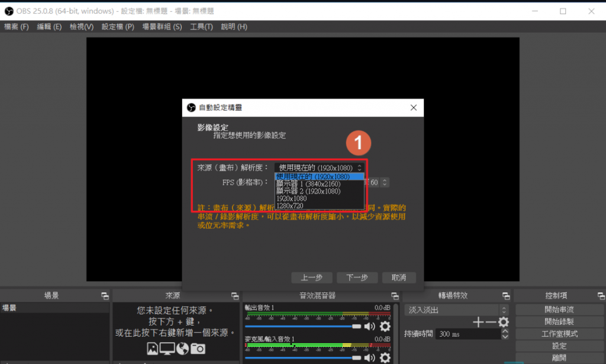The width and height of the screenshot is (606, 364).
Task: Open 麥克風/輸入音效 1 settings gear
Action: click(385, 358)
